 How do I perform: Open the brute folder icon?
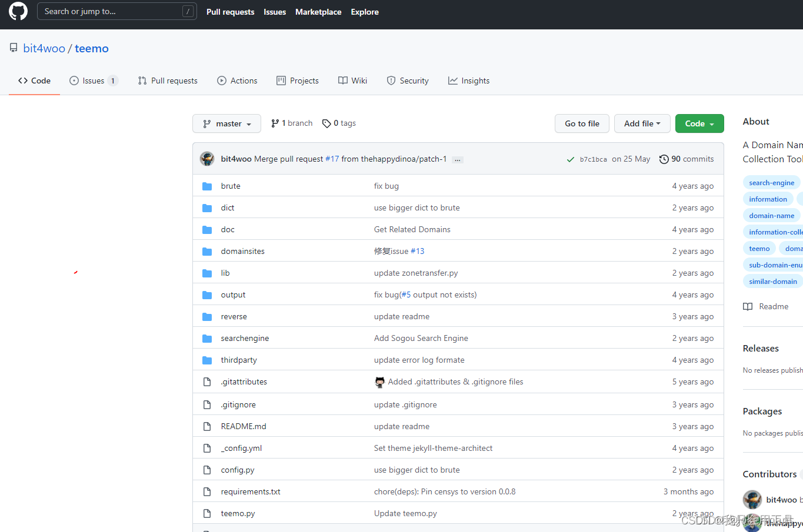207,186
